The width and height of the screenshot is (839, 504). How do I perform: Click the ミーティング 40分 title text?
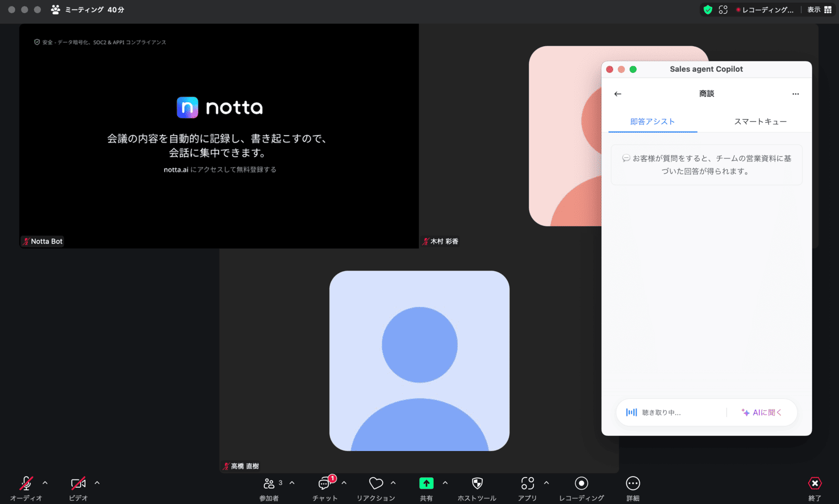click(x=95, y=9)
